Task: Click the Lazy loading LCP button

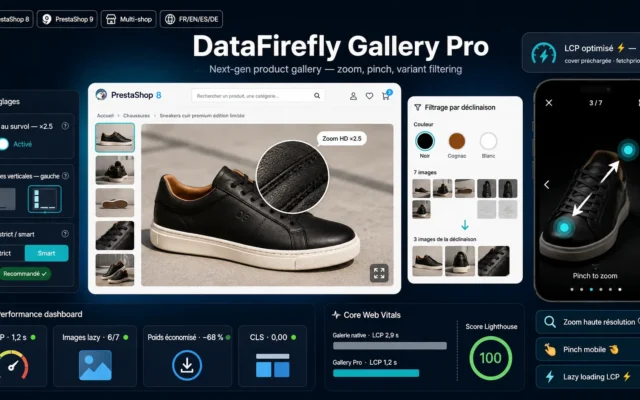Action: point(588,377)
